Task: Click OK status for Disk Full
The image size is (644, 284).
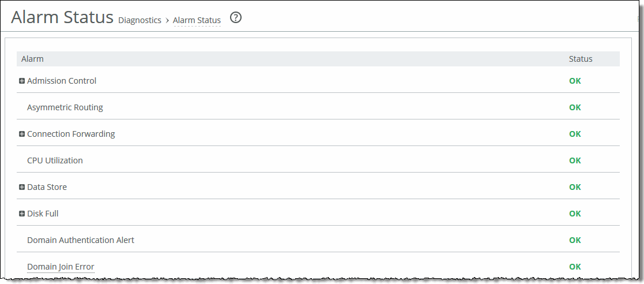Action: [x=575, y=214]
